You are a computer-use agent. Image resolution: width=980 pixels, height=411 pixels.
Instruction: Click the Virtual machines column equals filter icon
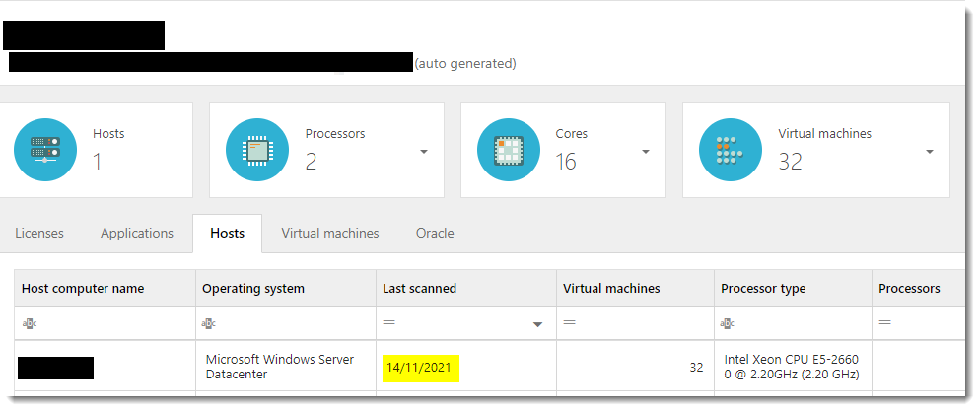[x=570, y=323]
